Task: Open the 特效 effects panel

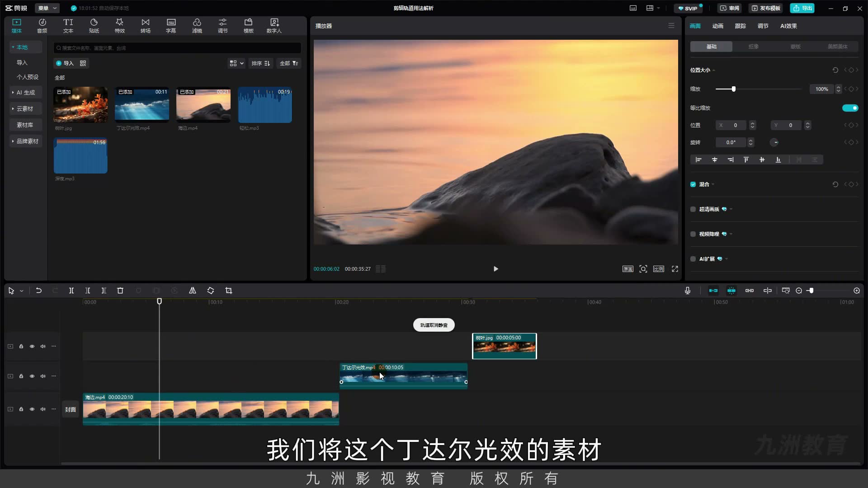Action: 120,26
